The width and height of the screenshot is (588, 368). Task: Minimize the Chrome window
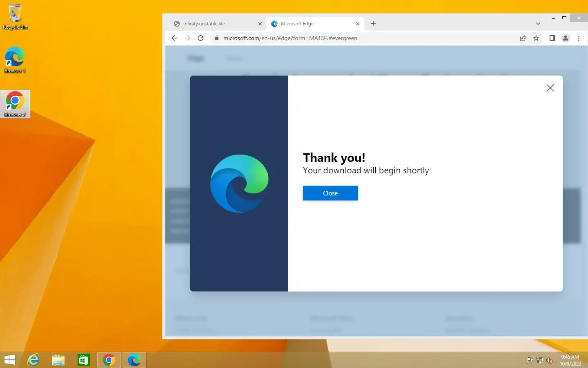click(553, 18)
